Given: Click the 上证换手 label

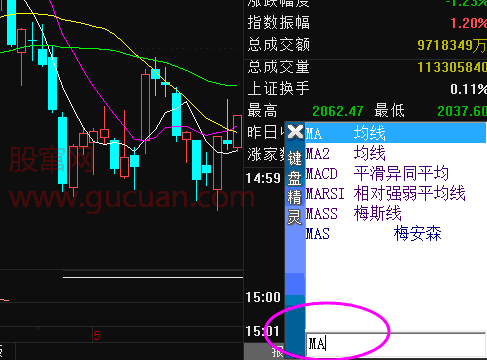Looking at the screenshot, I should (279, 89).
